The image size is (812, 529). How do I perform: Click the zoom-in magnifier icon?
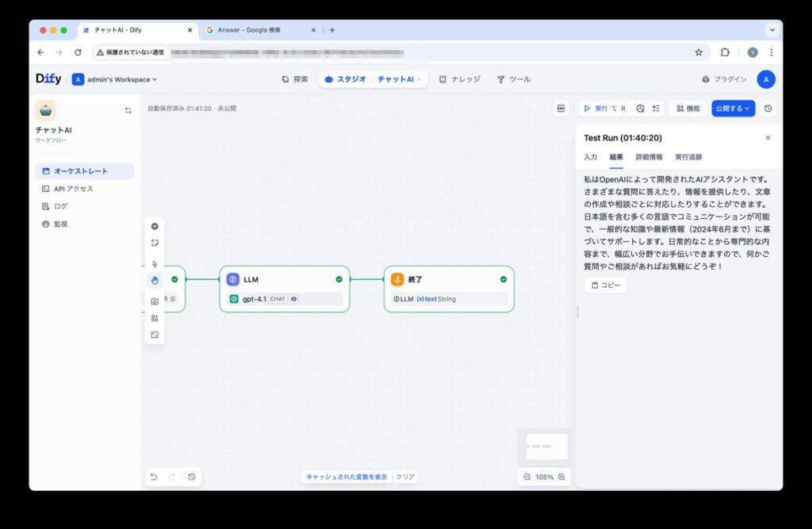pyautogui.click(x=561, y=477)
